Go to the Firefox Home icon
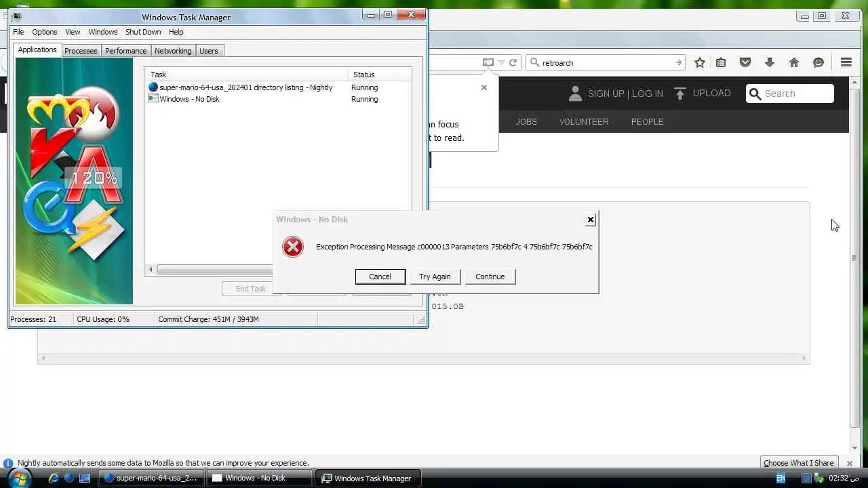The height and width of the screenshot is (488, 868). point(794,62)
